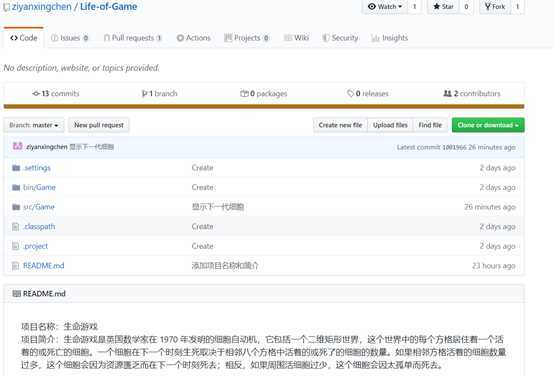
Task: Open the commit message on src/Game row
Action: pos(218,207)
